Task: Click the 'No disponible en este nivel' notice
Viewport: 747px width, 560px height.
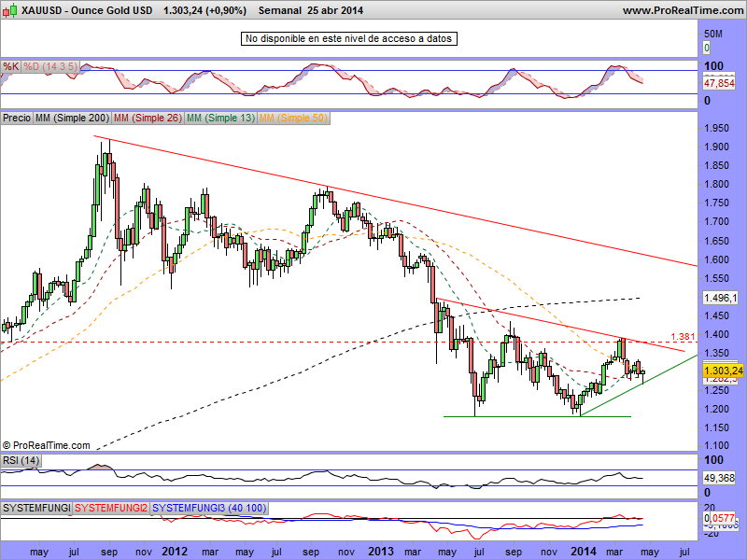Action: tap(348, 38)
